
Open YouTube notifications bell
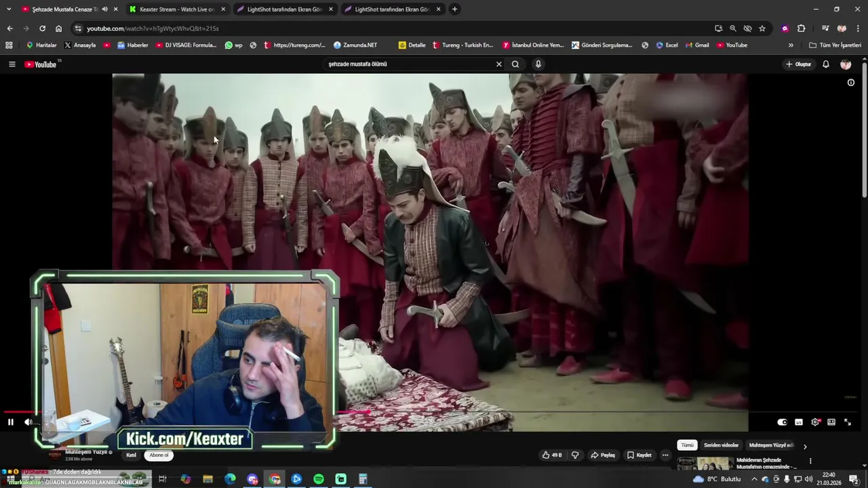pyautogui.click(x=826, y=64)
